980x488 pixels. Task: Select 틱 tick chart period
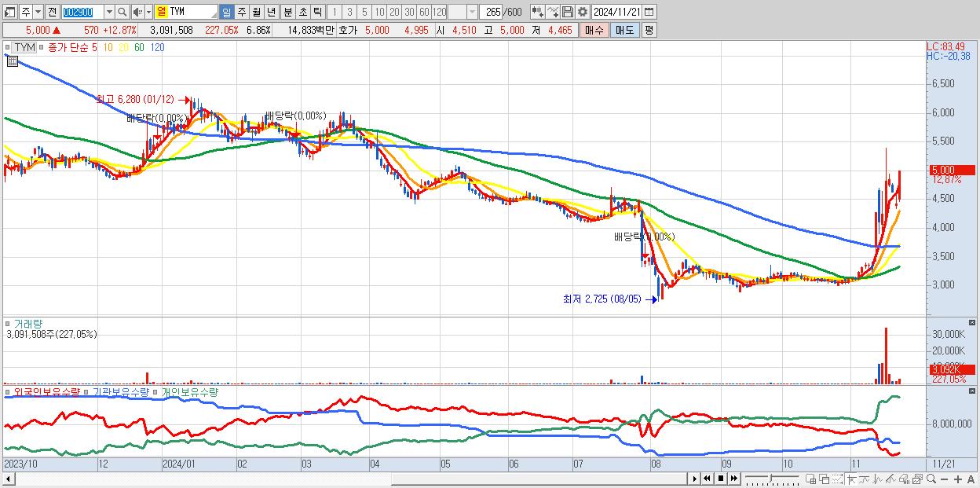317,12
